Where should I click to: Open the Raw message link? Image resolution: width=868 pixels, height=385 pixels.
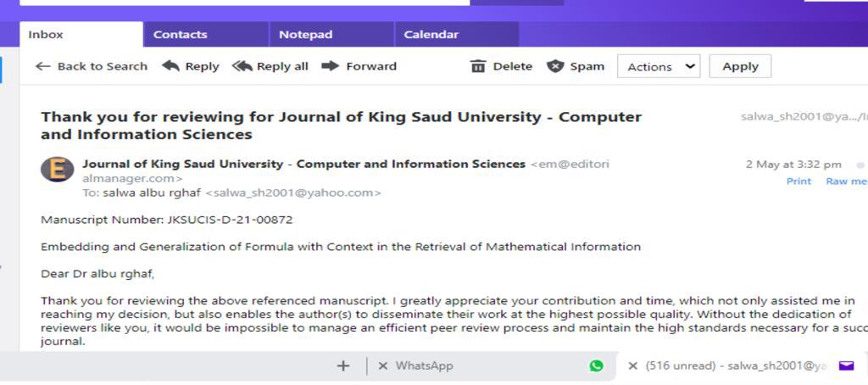point(845,181)
